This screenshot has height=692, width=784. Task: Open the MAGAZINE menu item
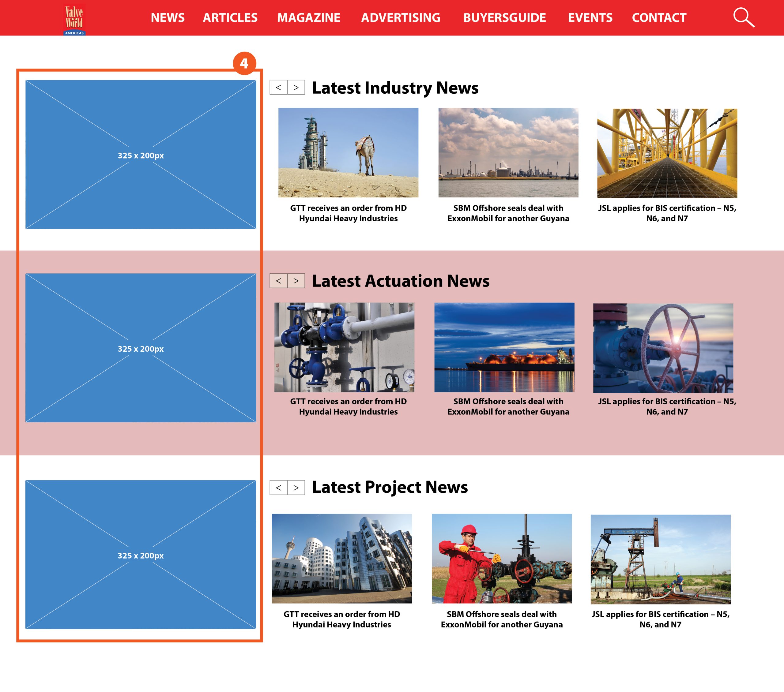click(x=309, y=18)
